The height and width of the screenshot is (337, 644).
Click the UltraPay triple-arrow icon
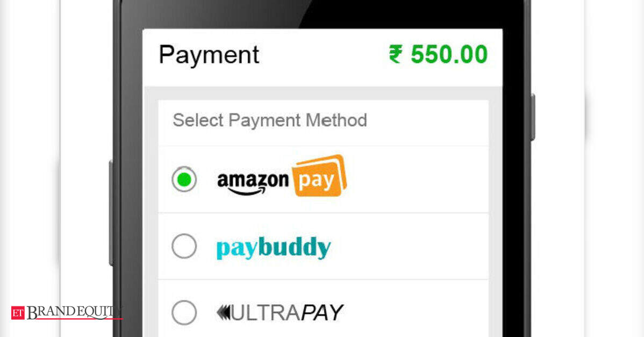(x=223, y=313)
